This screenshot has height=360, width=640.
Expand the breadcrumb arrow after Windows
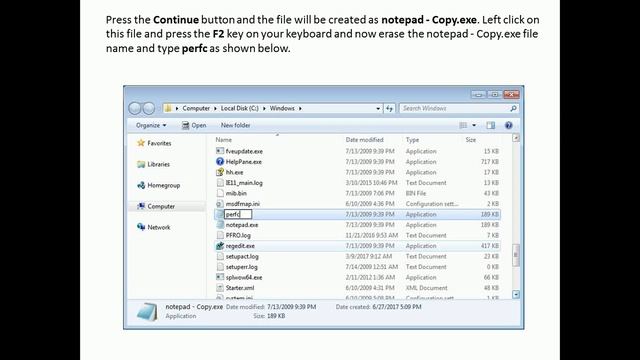[300, 108]
